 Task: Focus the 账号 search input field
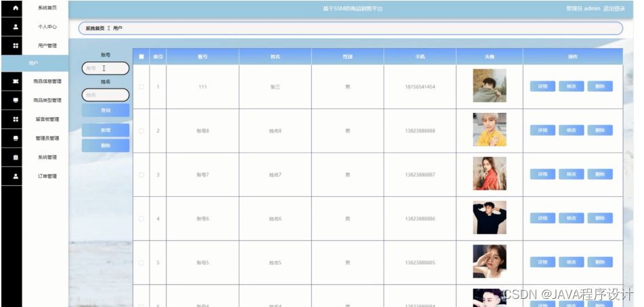pyautogui.click(x=106, y=68)
